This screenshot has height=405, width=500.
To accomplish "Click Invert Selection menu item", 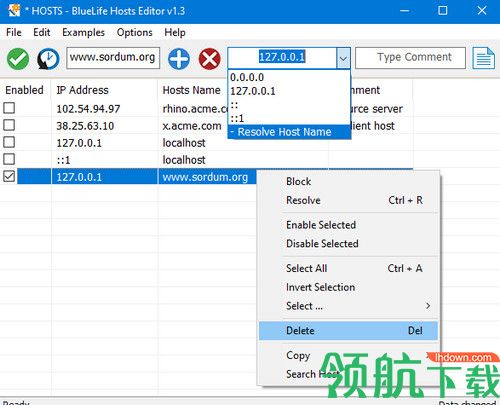I will coord(348,287).
